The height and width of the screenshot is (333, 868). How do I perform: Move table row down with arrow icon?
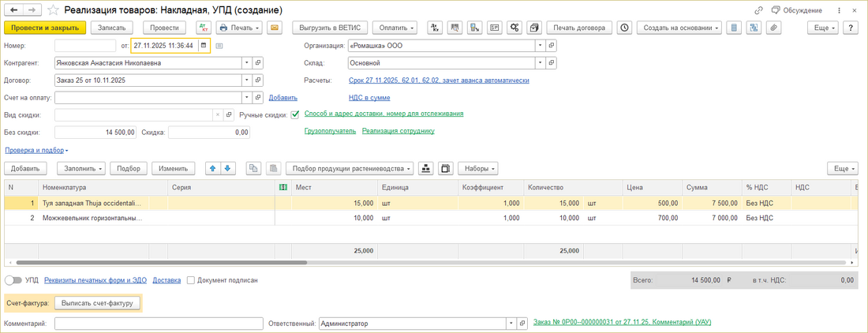click(x=227, y=168)
